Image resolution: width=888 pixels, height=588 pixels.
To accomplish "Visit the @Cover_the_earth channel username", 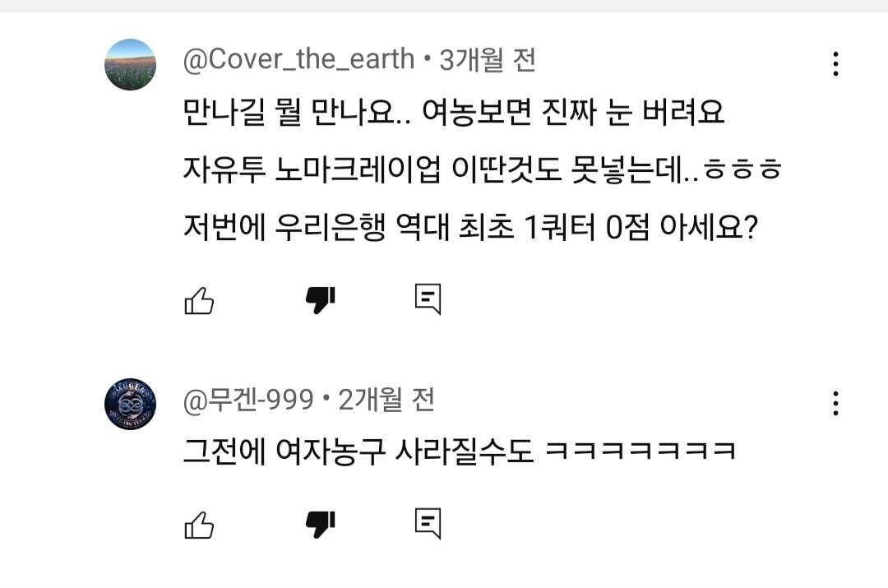I will [299, 59].
